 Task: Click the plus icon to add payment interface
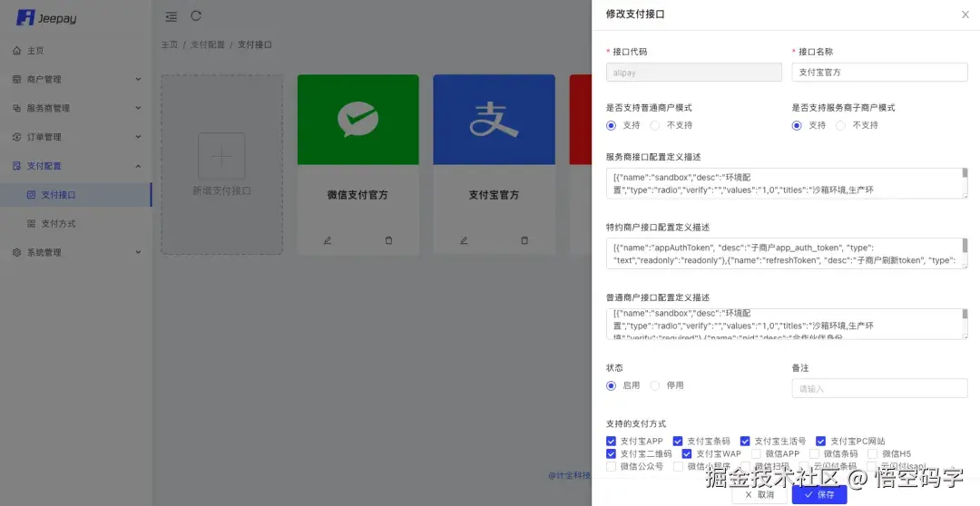[x=222, y=156]
